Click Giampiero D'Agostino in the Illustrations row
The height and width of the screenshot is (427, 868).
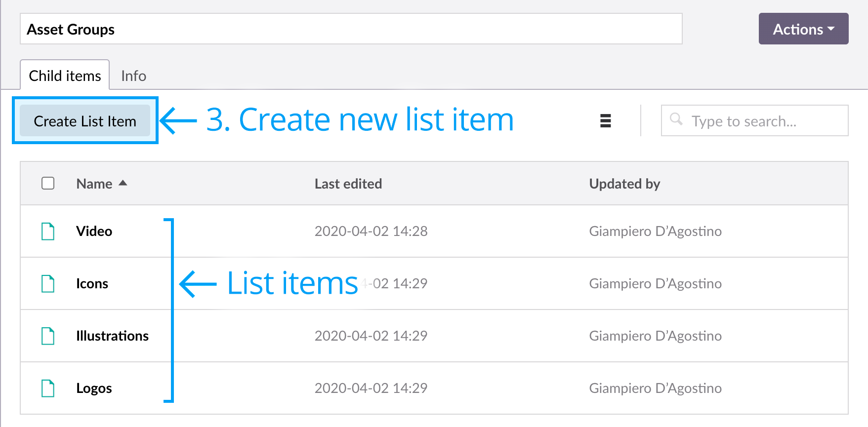[655, 336]
